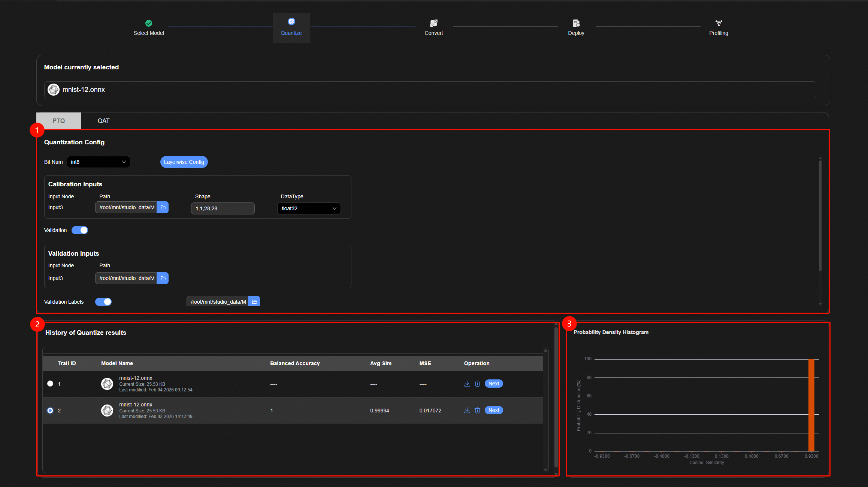Screen dimensions: 868x487
Task: Click the Quantization Config vertical scrollbar
Action: point(820,216)
